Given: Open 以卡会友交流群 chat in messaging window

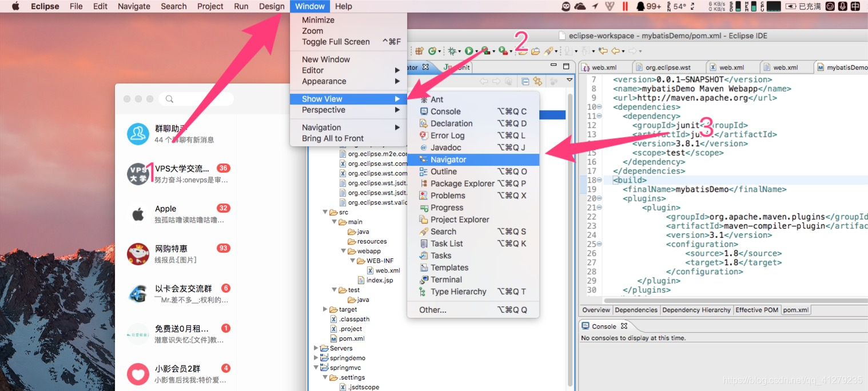Looking at the screenshot, I should click(x=176, y=294).
